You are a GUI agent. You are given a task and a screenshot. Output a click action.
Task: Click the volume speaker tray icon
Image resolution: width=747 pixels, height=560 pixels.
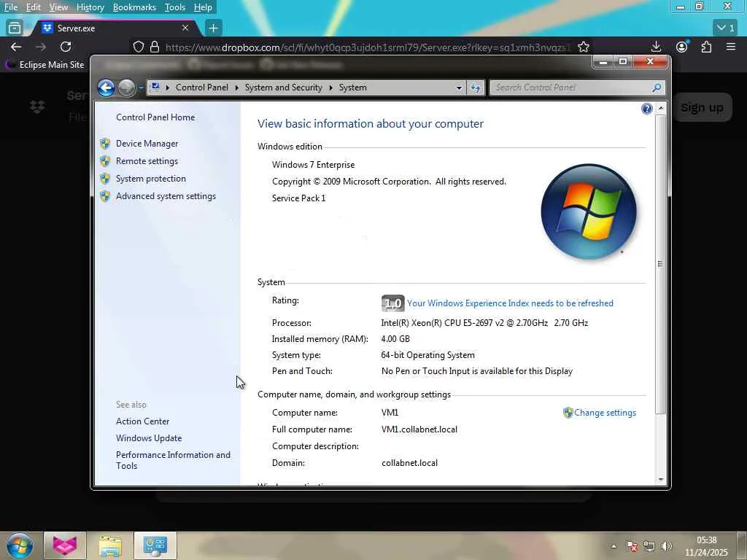pyautogui.click(x=667, y=546)
